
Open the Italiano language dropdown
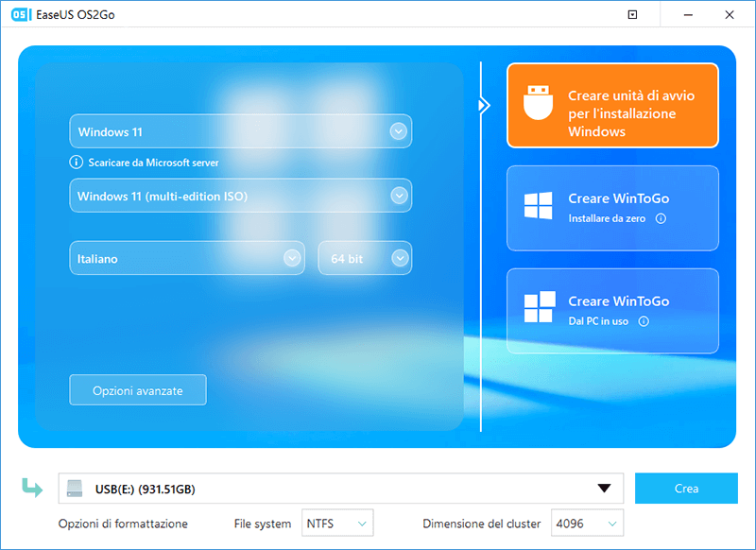click(187, 258)
